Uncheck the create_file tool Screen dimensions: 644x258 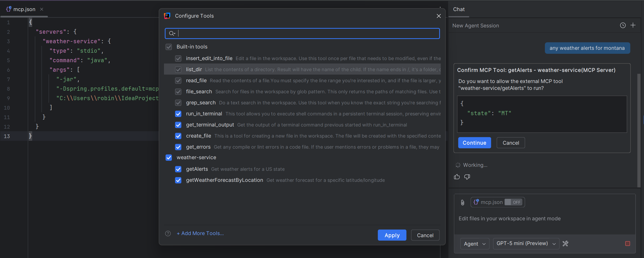(x=178, y=136)
